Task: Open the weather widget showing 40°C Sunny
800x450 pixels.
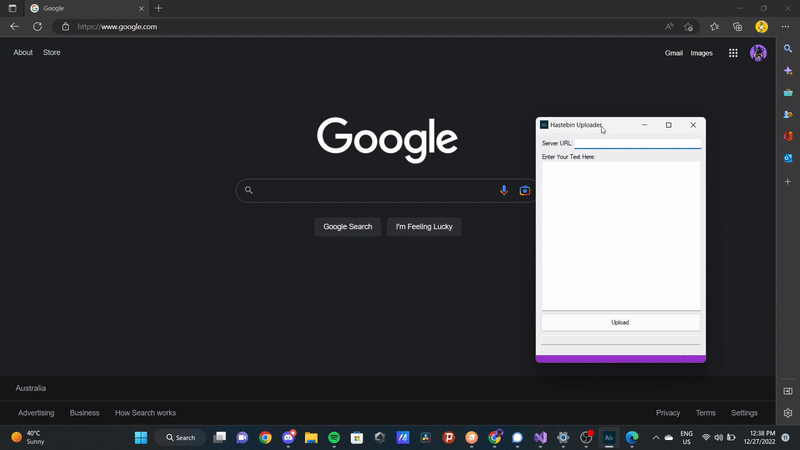Action: (x=28, y=438)
